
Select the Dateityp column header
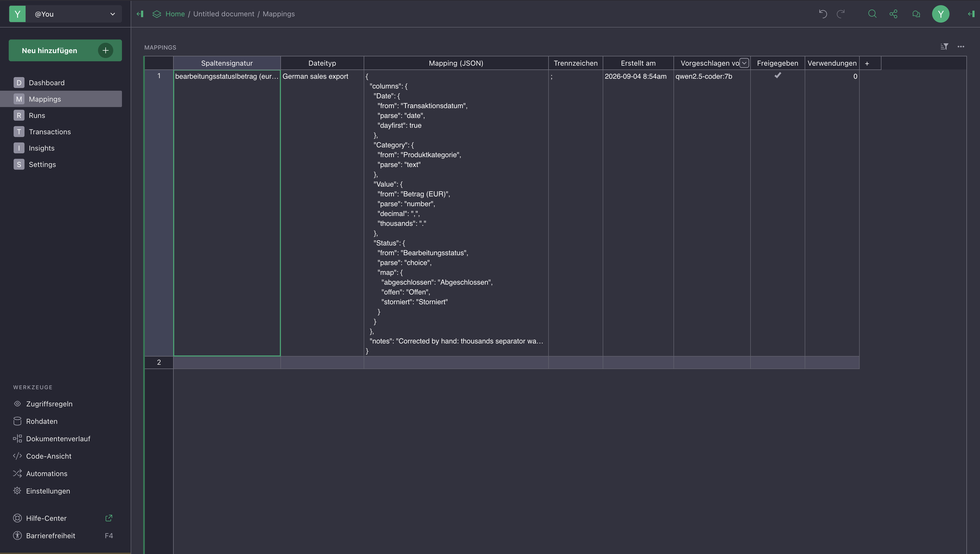(322, 63)
